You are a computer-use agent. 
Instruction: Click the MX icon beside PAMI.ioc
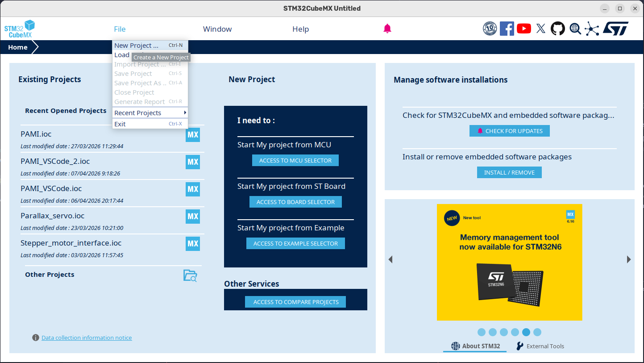pos(193,135)
